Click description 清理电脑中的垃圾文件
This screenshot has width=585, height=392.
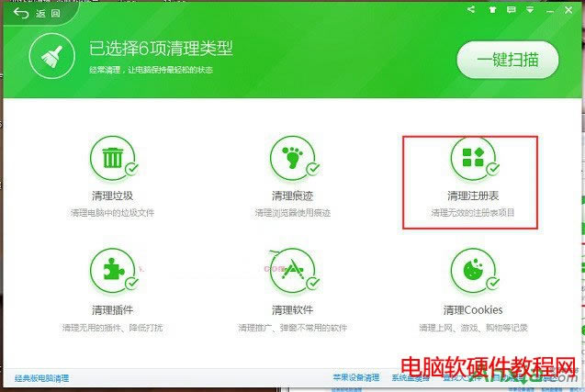point(112,213)
